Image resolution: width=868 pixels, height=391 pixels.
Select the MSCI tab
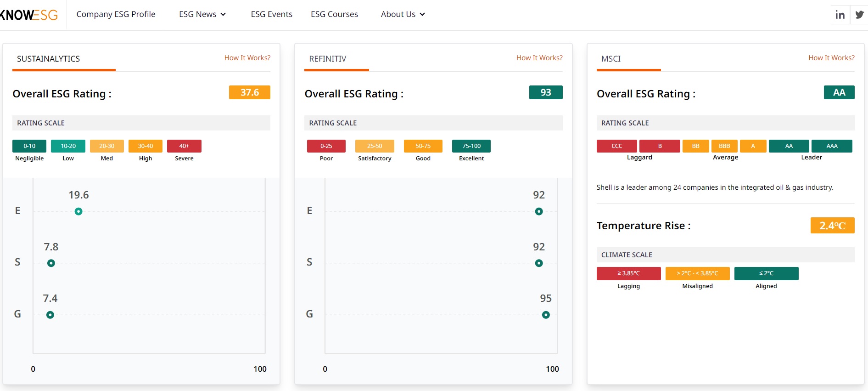[611, 59]
